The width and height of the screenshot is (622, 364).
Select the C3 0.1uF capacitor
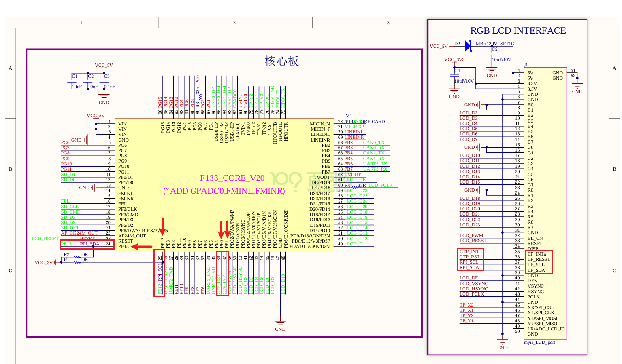pyautogui.click(x=104, y=81)
